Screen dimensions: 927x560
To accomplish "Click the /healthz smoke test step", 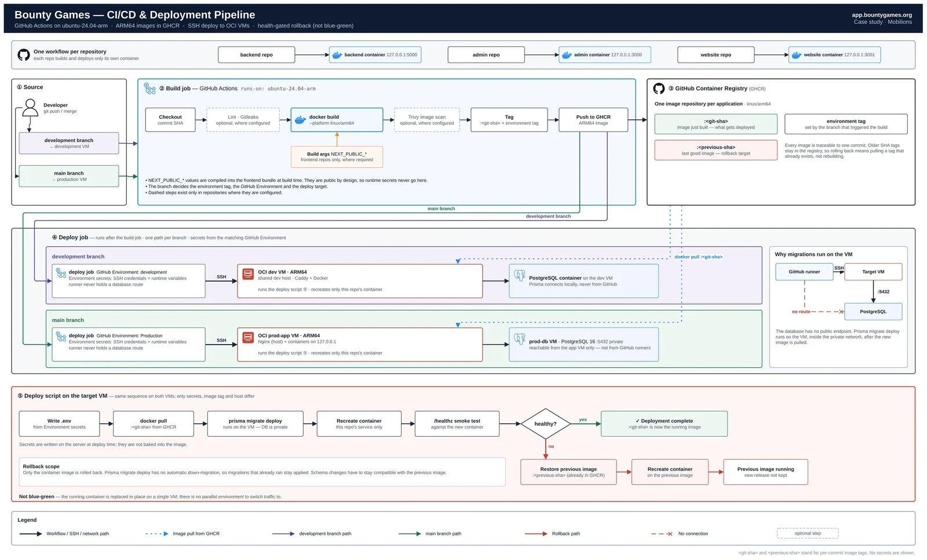I will coord(457,424).
